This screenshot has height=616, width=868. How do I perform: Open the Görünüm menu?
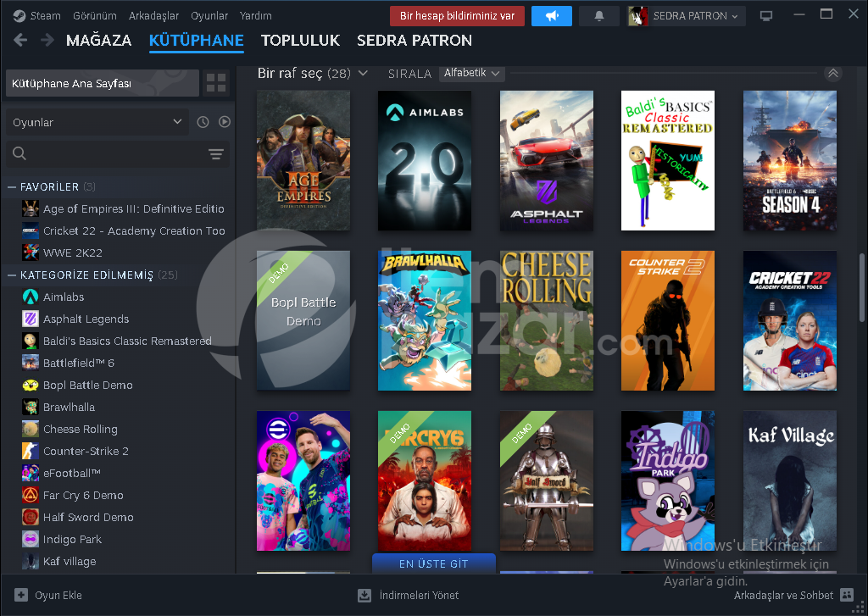click(x=95, y=16)
